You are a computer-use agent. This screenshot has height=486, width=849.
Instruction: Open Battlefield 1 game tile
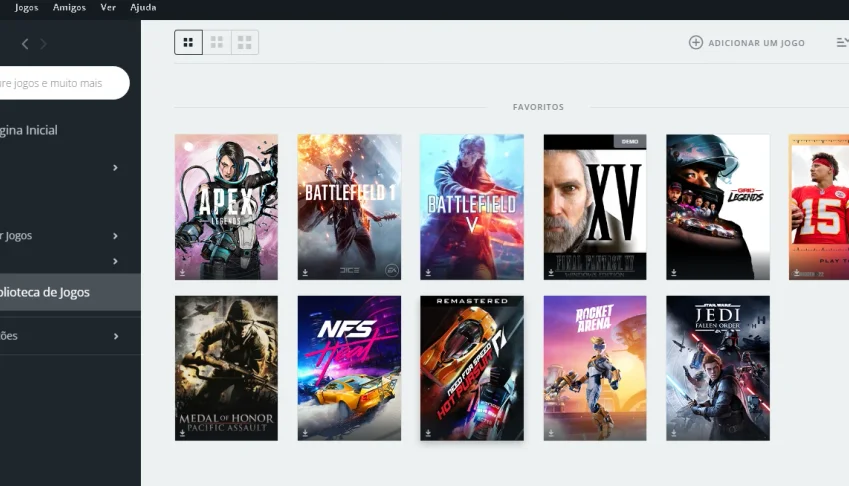click(349, 207)
